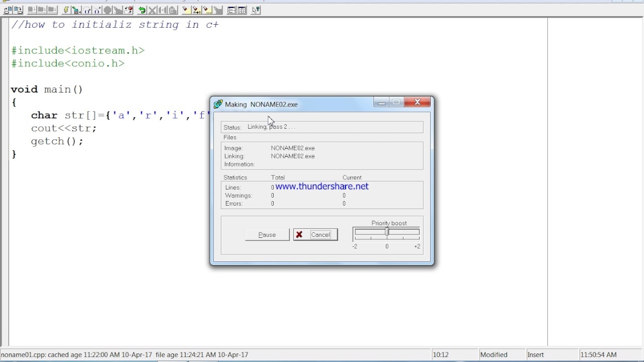
Task: Click the #include<conio.h> code line
Action: click(x=68, y=63)
